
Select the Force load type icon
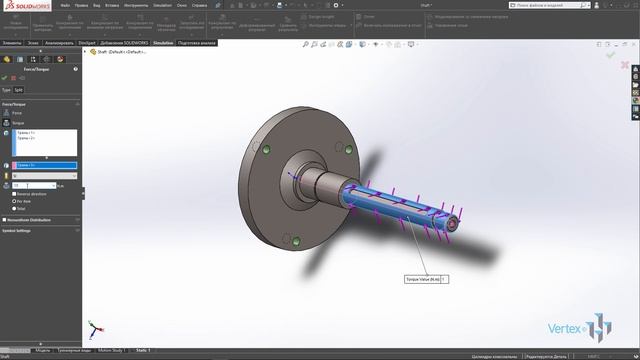pos(6,113)
